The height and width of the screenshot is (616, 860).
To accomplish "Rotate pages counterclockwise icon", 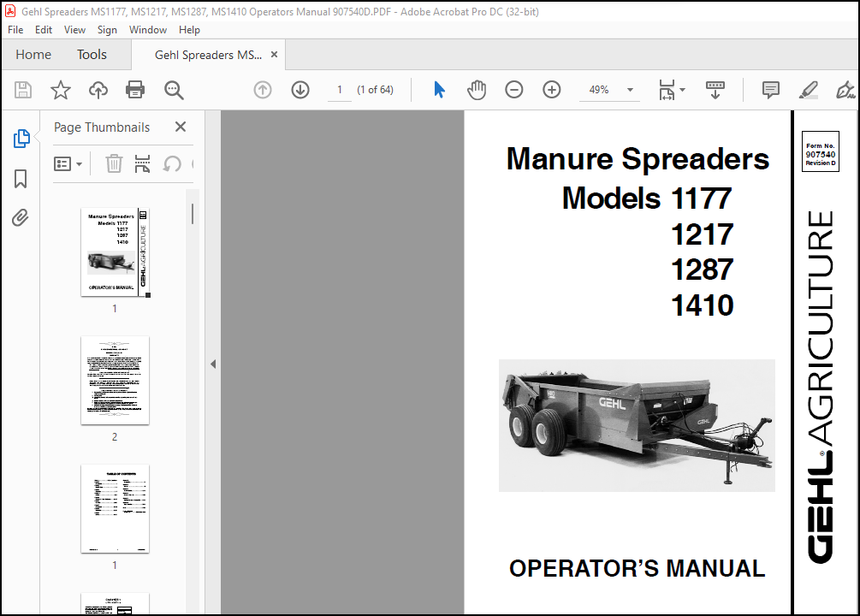I will click(x=172, y=163).
